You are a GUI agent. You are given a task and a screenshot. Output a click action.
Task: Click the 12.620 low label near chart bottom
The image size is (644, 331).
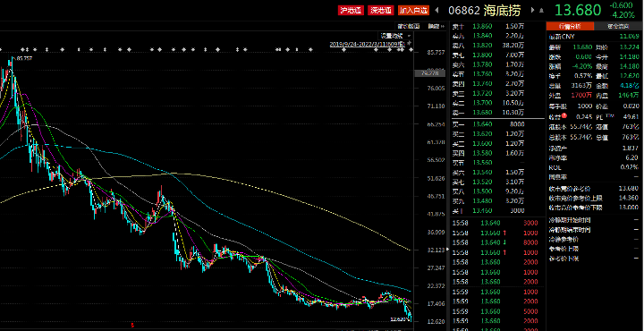pyautogui.click(x=398, y=318)
